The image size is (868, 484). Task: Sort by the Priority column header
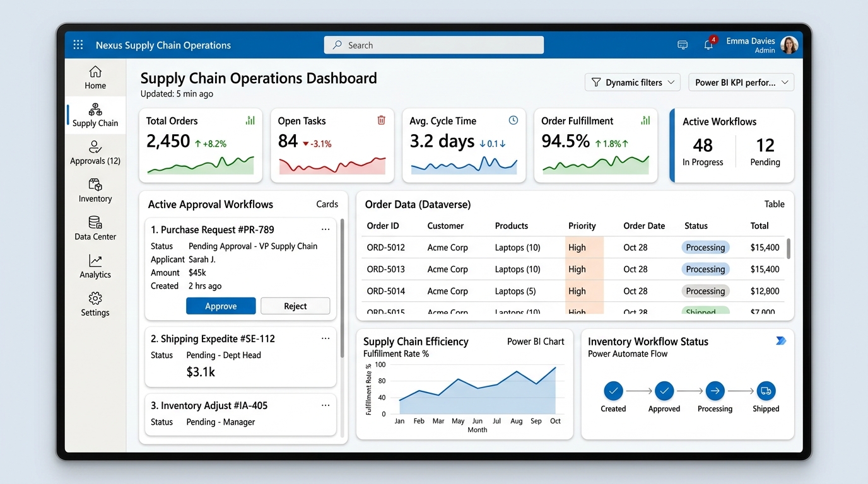point(582,226)
